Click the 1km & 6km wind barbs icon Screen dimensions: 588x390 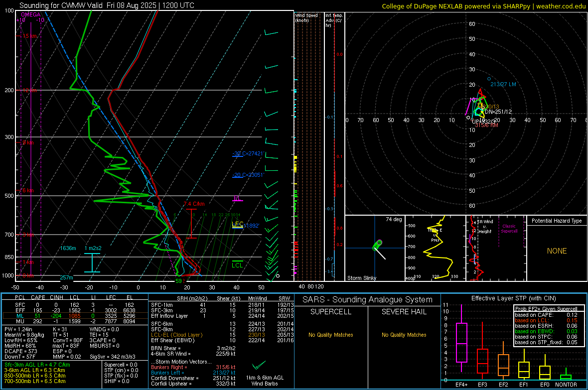coord(259,365)
